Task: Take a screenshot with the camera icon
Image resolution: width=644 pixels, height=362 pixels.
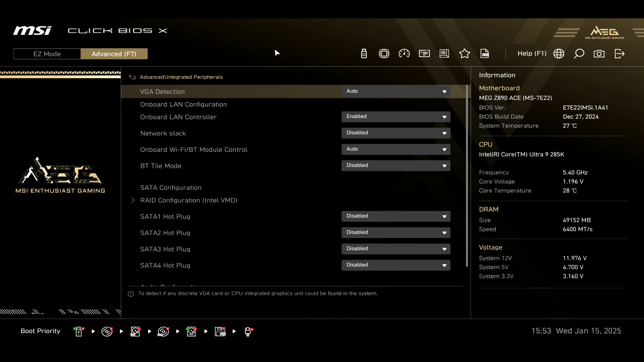Action: [x=599, y=54]
